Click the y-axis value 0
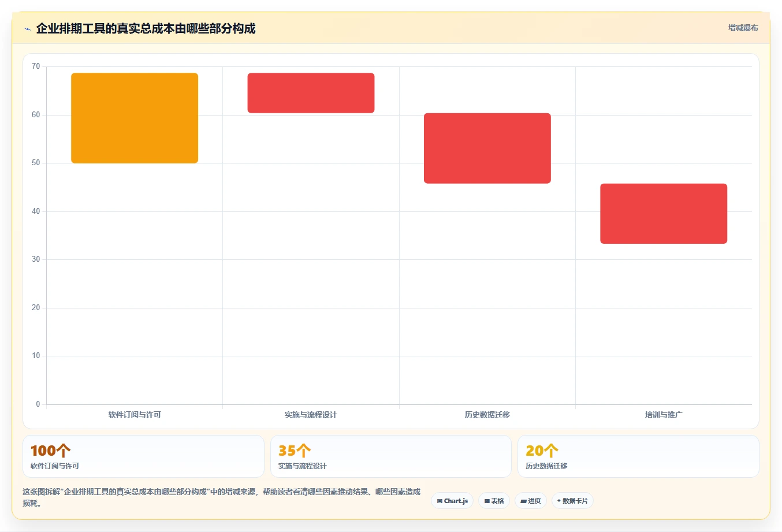 pyautogui.click(x=38, y=404)
